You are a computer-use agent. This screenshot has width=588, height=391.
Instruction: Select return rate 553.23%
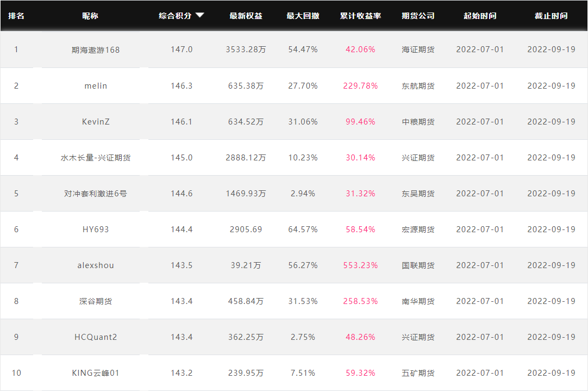coord(360,265)
